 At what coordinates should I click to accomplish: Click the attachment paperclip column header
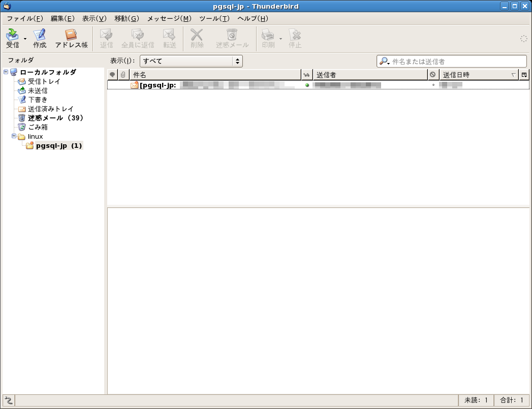123,75
